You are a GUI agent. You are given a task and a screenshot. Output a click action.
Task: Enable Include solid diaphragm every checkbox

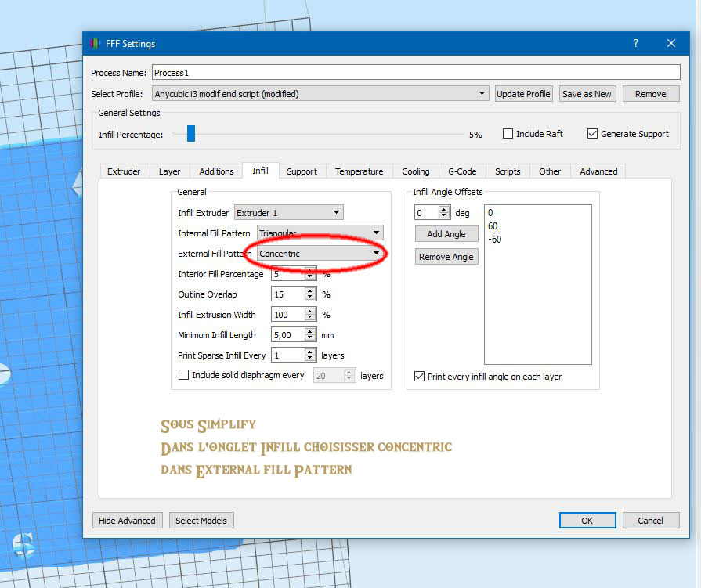pyautogui.click(x=183, y=375)
